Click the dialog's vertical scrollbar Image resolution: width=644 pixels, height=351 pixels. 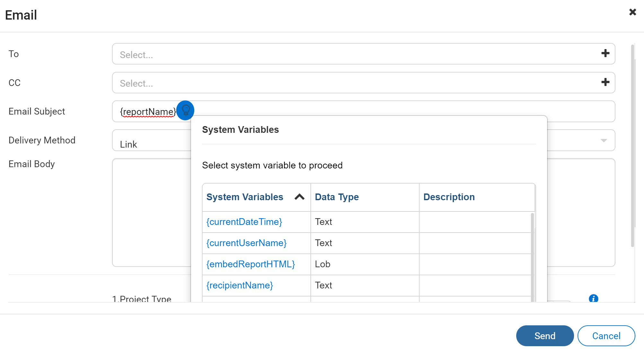coord(632,144)
